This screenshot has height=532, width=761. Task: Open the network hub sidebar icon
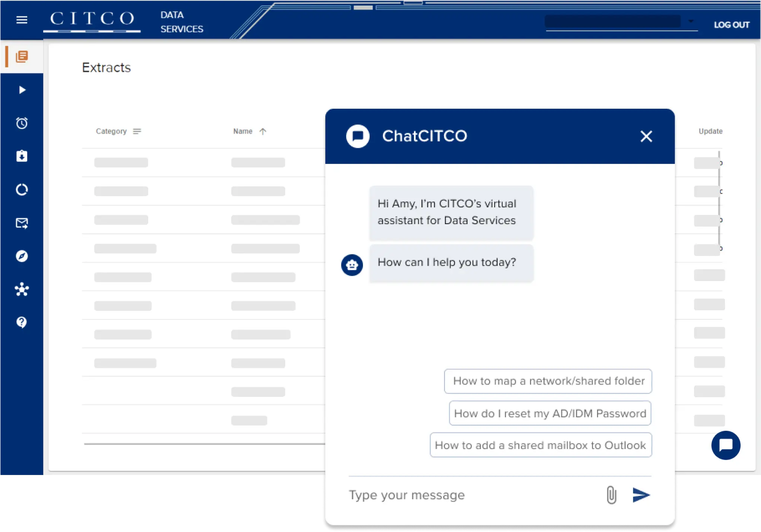(x=22, y=289)
